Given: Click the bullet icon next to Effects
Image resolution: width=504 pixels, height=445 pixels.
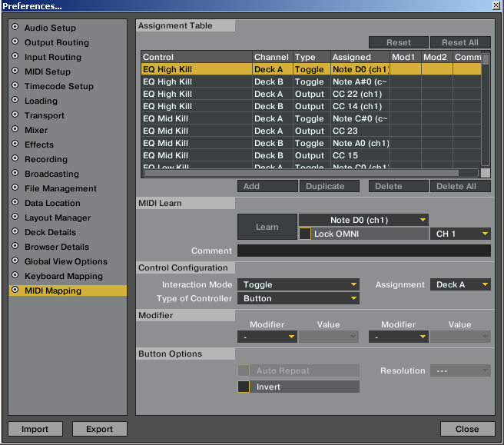Looking at the screenshot, I should (x=15, y=144).
